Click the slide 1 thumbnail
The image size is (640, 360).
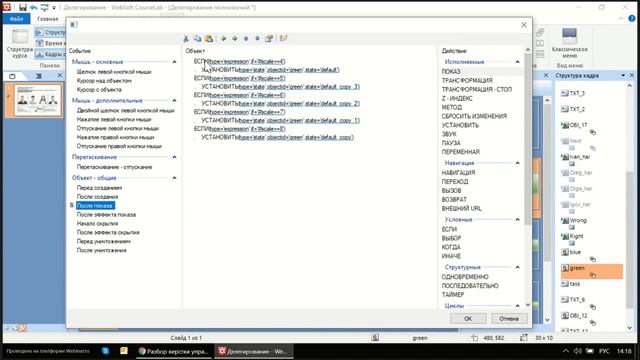[x=38, y=100]
